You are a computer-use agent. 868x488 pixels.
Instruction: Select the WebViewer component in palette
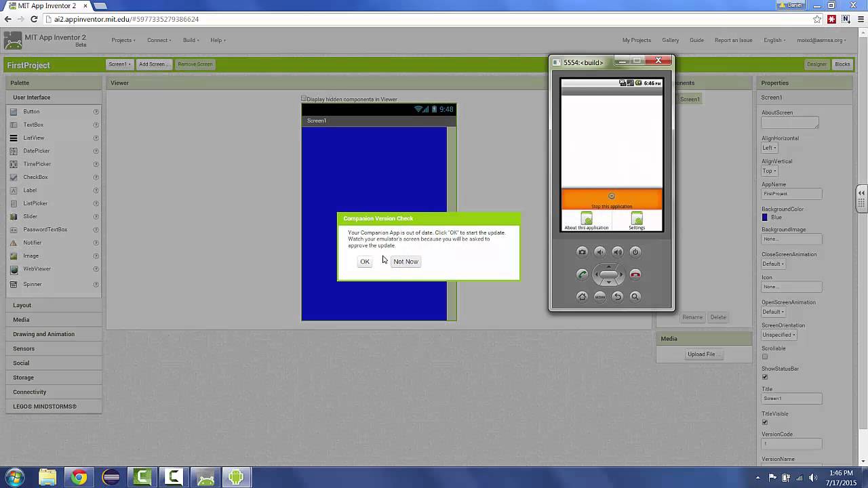pyautogui.click(x=37, y=269)
